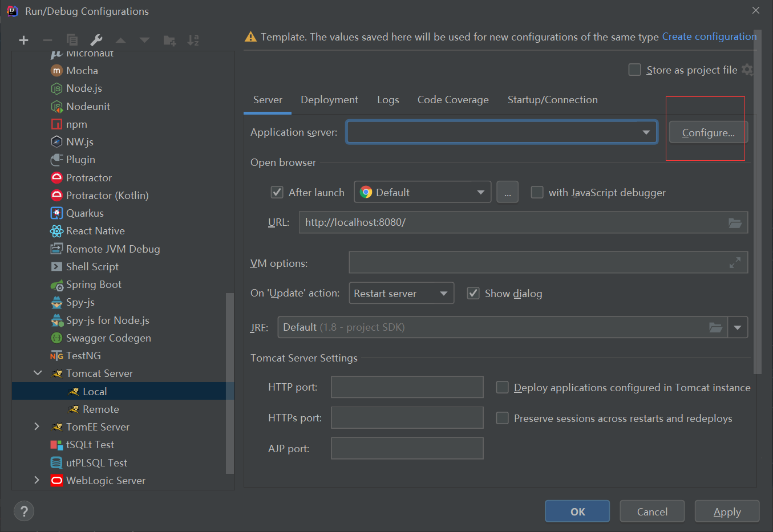Expand the TomEE Server tree node

(37, 427)
